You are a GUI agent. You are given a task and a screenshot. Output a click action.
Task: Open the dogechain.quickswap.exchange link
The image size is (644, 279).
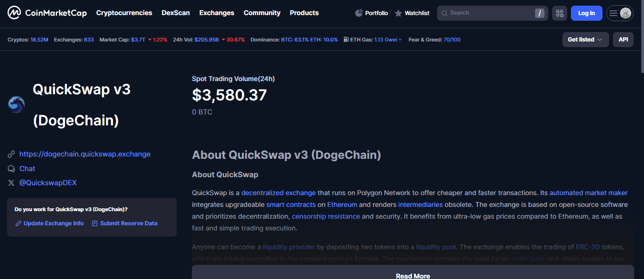pos(85,154)
